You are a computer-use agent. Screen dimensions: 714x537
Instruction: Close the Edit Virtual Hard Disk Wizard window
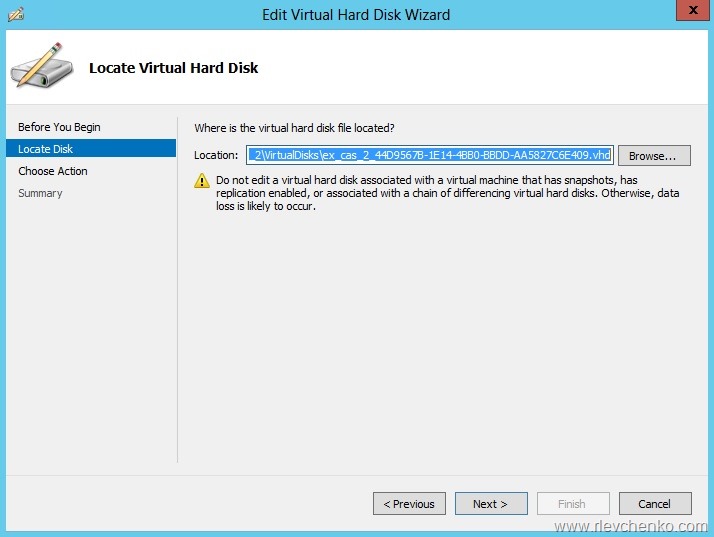(688, 13)
